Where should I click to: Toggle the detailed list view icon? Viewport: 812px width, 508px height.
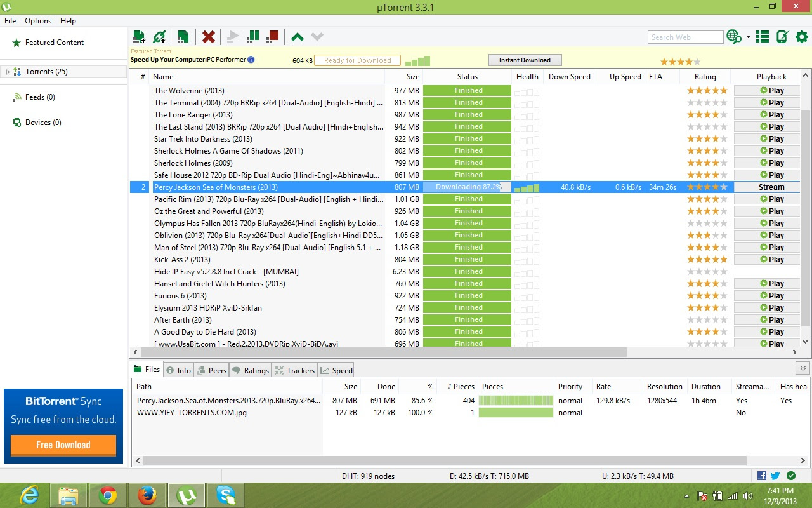(763, 37)
